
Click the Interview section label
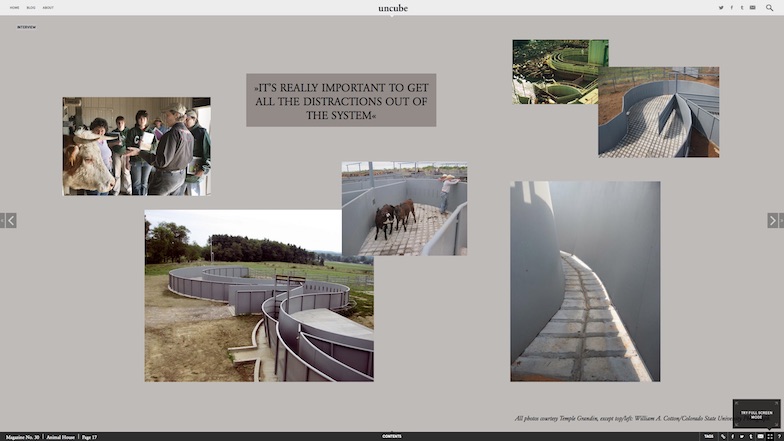(x=26, y=27)
